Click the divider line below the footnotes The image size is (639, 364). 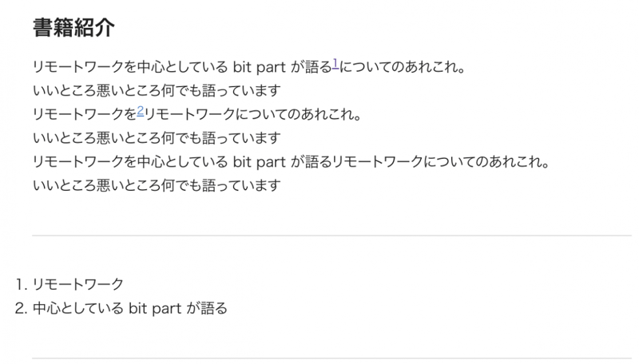pyautogui.click(x=331, y=358)
